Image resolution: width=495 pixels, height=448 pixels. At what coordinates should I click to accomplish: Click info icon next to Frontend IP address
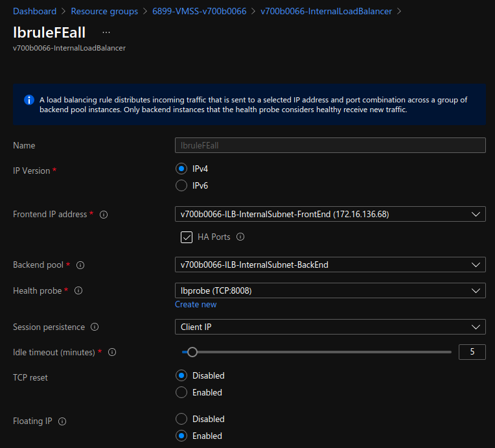click(104, 215)
